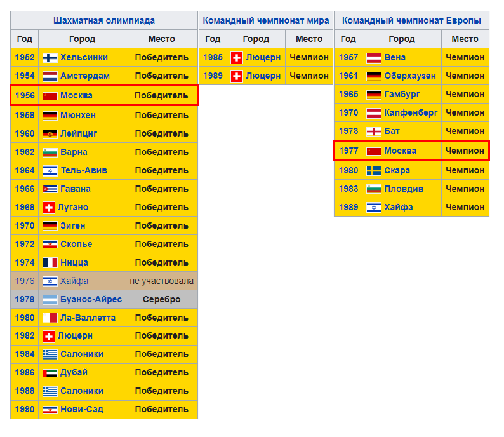The height and width of the screenshot is (437, 504).
Task: Click Soviet flag in 1977 Москва row
Action: coord(374,151)
